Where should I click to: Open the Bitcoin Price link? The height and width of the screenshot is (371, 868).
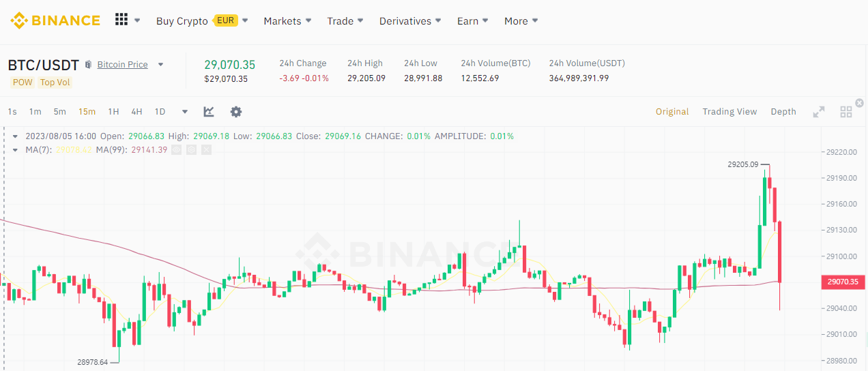122,65
